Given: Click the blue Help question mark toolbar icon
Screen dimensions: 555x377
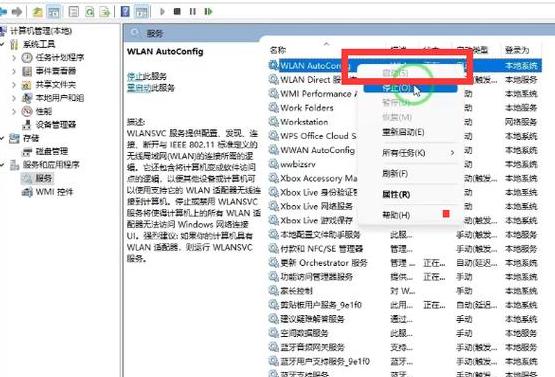Looking at the screenshot, I should [125, 12].
